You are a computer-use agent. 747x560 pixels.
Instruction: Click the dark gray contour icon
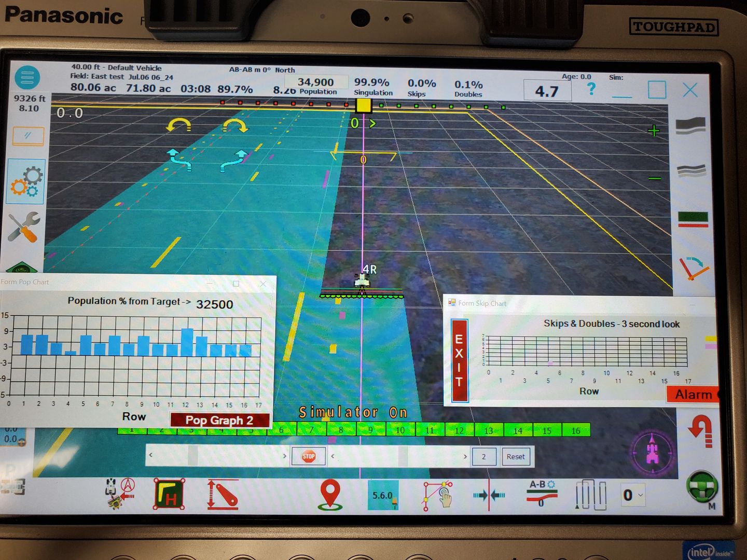[690, 126]
